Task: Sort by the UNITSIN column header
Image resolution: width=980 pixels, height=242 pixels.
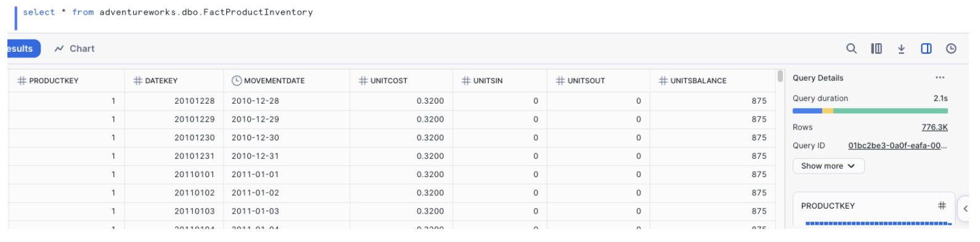Action: (500, 81)
